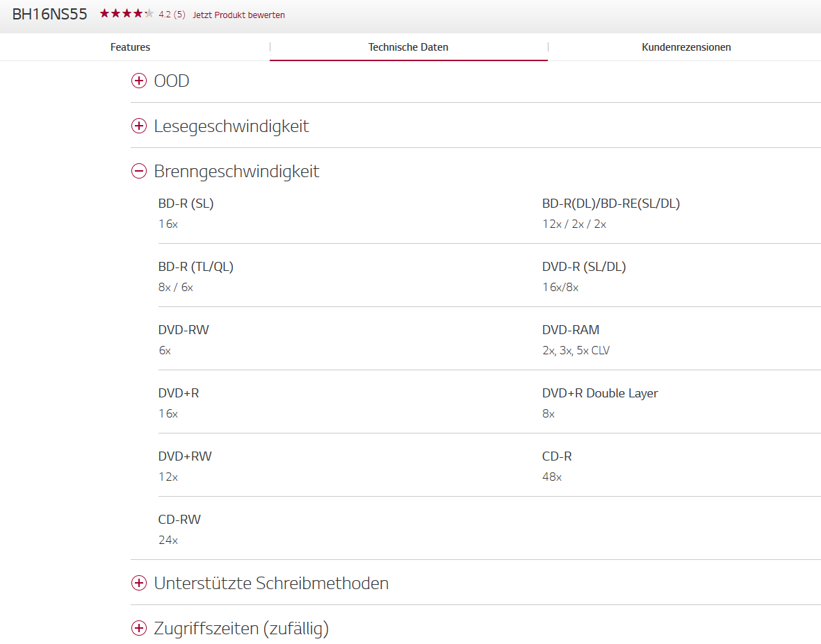Click the BD-R (SL) label

coord(186,204)
